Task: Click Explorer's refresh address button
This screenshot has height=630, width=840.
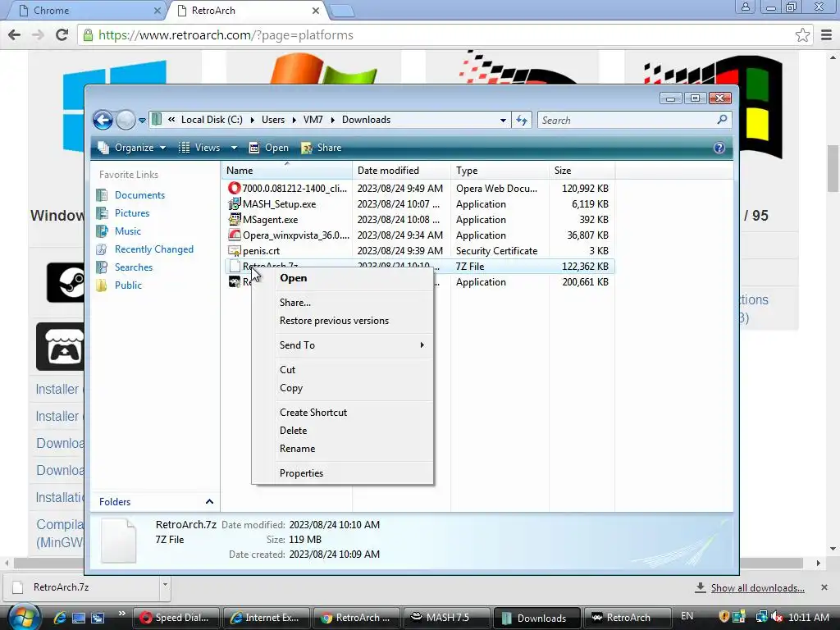Action: pyautogui.click(x=522, y=120)
